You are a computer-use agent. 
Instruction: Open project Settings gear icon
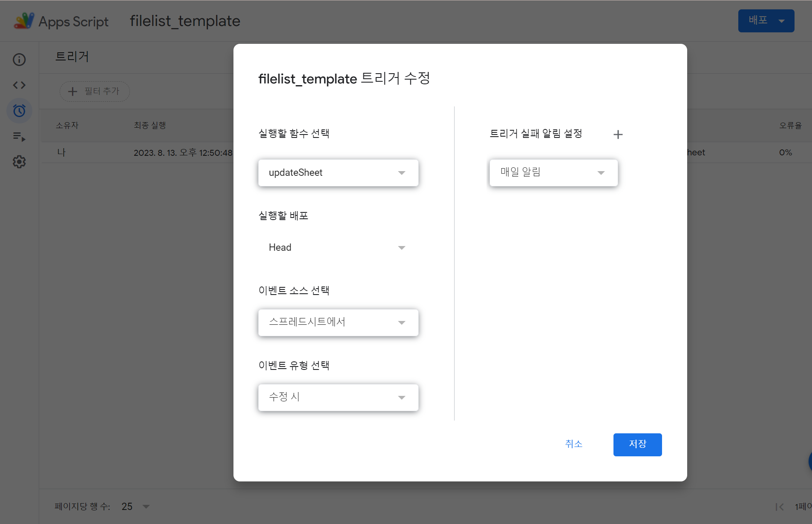click(19, 162)
